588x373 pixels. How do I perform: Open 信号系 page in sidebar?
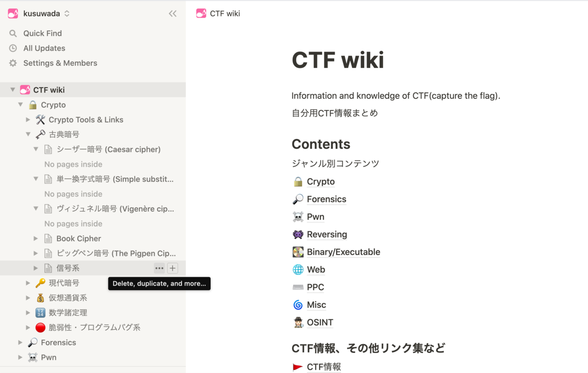tap(68, 268)
